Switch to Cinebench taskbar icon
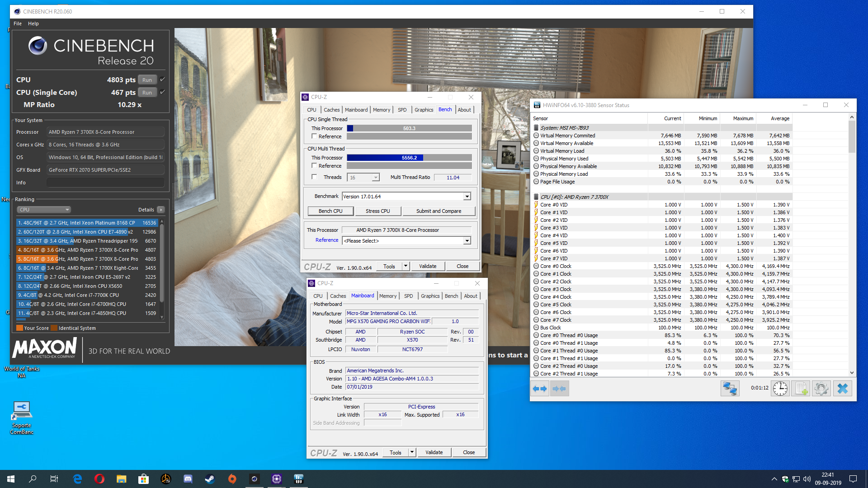 [255, 479]
